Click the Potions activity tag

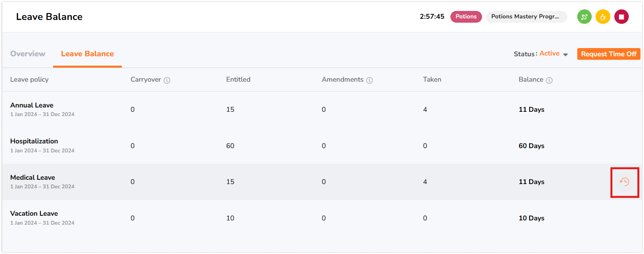[466, 17]
